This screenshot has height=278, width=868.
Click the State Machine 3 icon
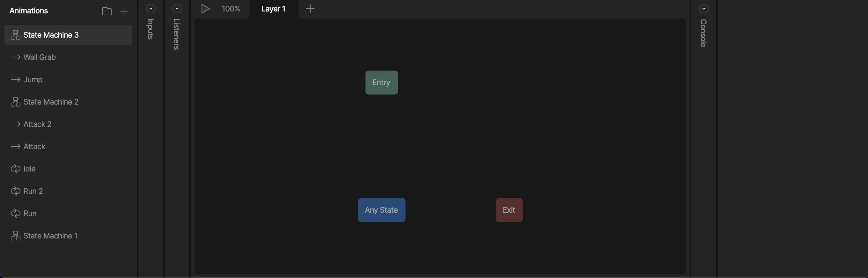[x=16, y=35]
